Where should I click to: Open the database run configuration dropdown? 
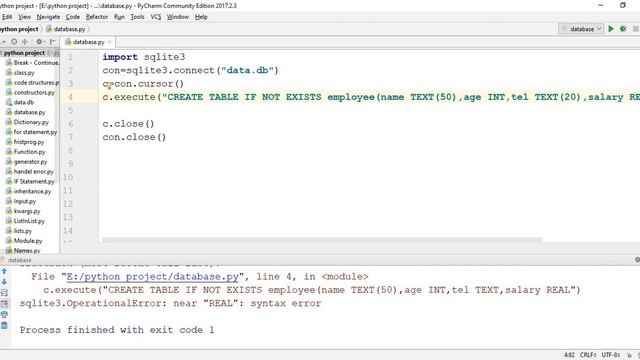(x=581, y=29)
